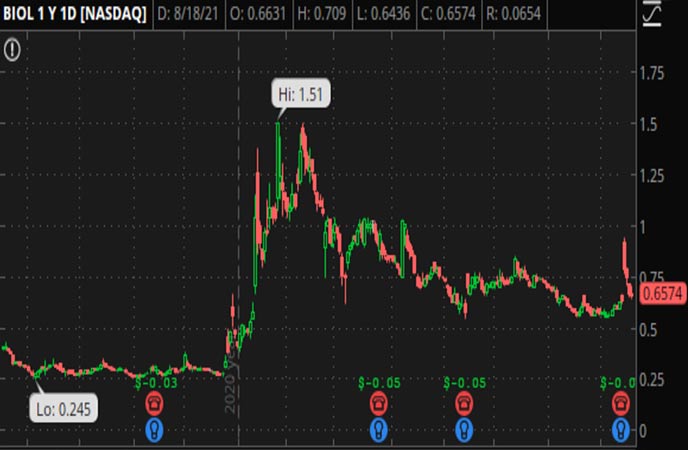Screen dimensions: 688x450
Task: Click the low value L: 0.6436
Action: click(383, 14)
